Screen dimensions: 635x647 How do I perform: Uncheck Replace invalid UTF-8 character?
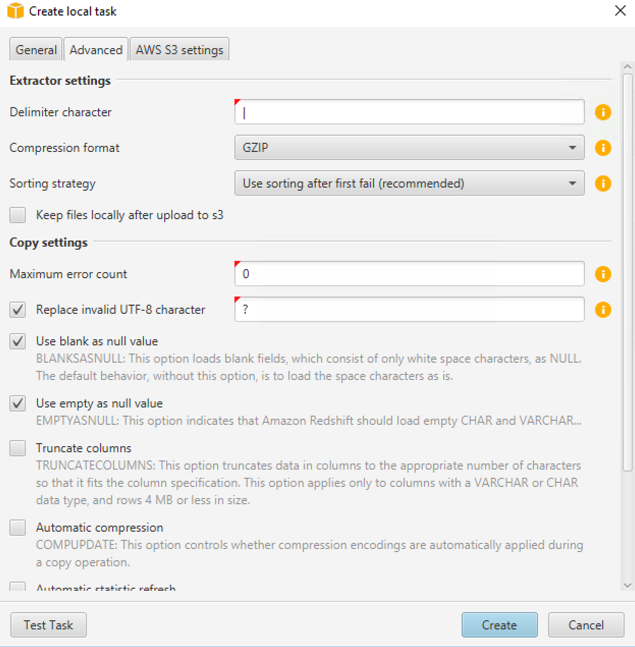coord(18,309)
